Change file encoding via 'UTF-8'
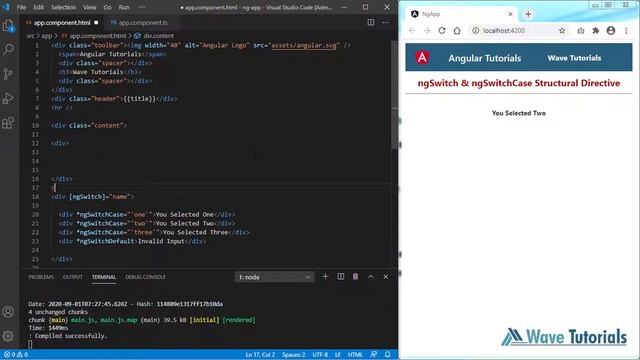Screen dimensions: 640x360 pyautogui.click(x=320, y=355)
